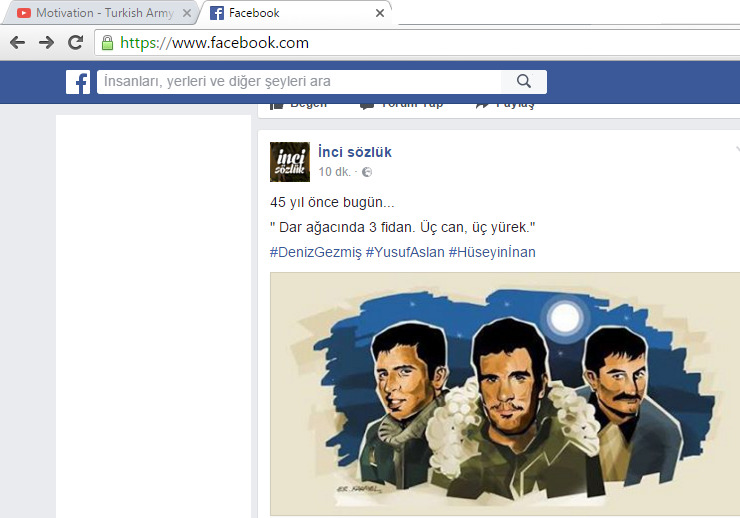Click the 'Dar ağacında 3 fidan' quote
The width and height of the screenshot is (740, 518).
pos(403,227)
